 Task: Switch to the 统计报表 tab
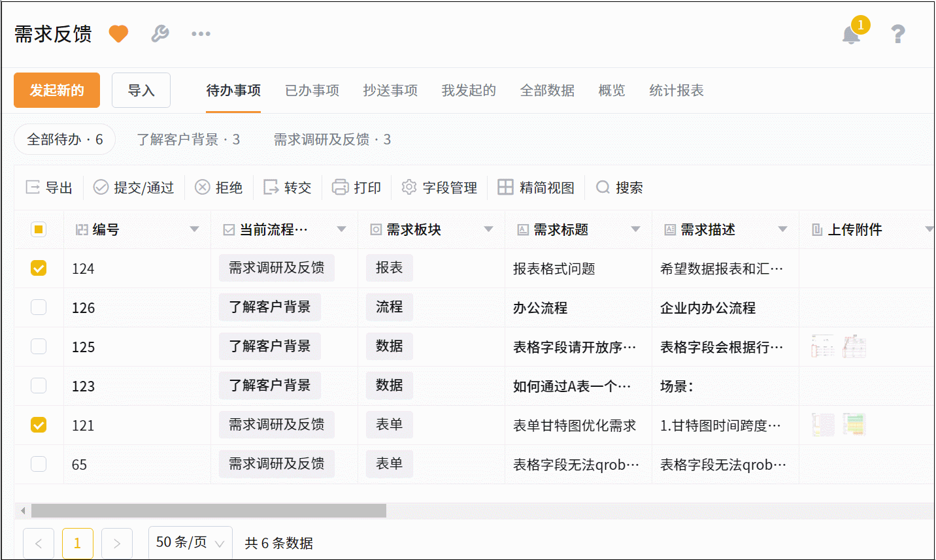677,90
